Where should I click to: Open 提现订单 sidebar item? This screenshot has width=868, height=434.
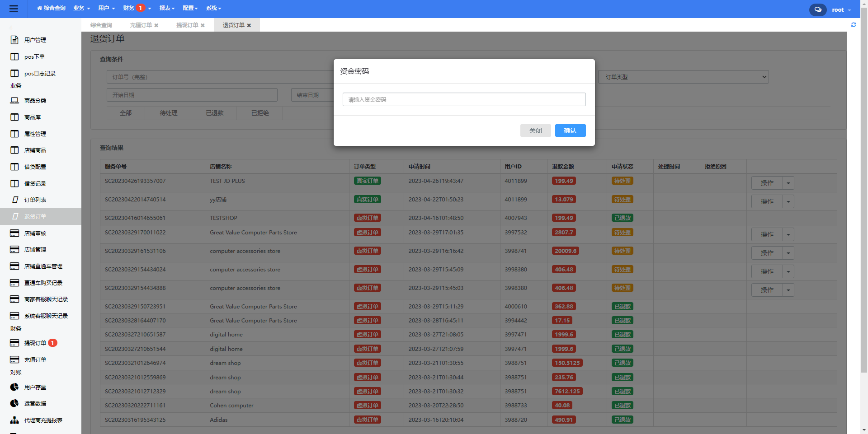pos(35,343)
